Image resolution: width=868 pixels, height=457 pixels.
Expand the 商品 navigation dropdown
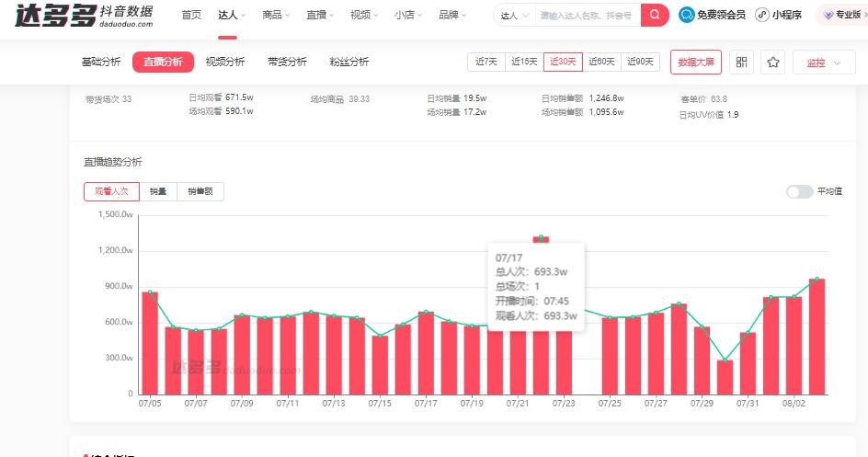pyautogui.click(x=275, y=15)
